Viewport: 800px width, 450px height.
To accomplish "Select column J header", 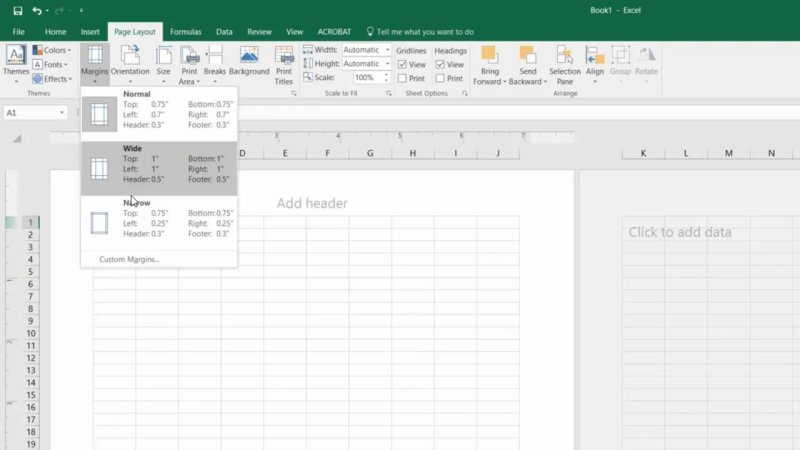I will coord(498,153).
